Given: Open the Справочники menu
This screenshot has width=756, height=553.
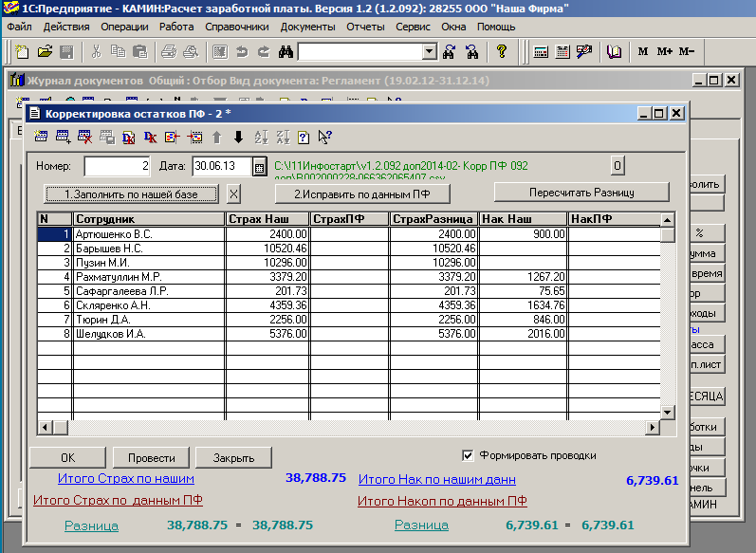Looking at the screenshot, I should click(236, 27).
